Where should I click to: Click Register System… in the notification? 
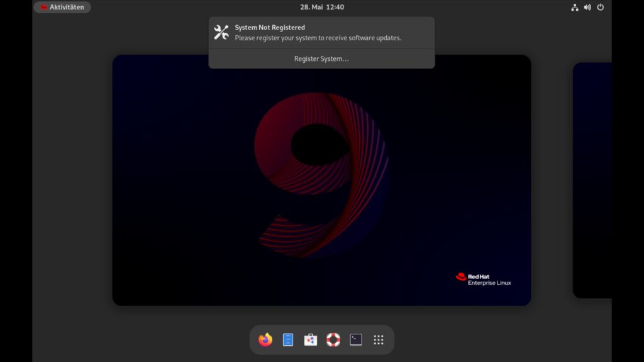coord(321,58)
